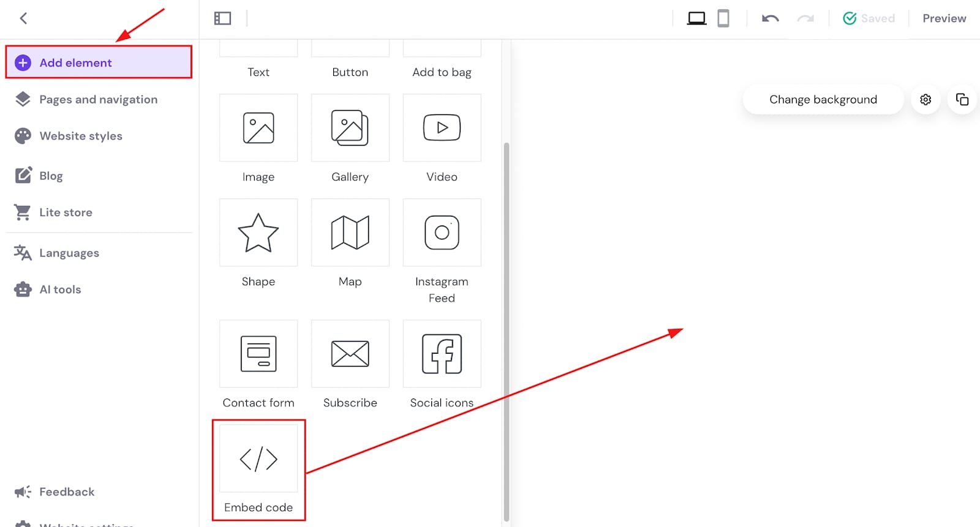Switch to desktop laptop view
This screenshot has width=980, height=527.
click(x=696, y=18)
